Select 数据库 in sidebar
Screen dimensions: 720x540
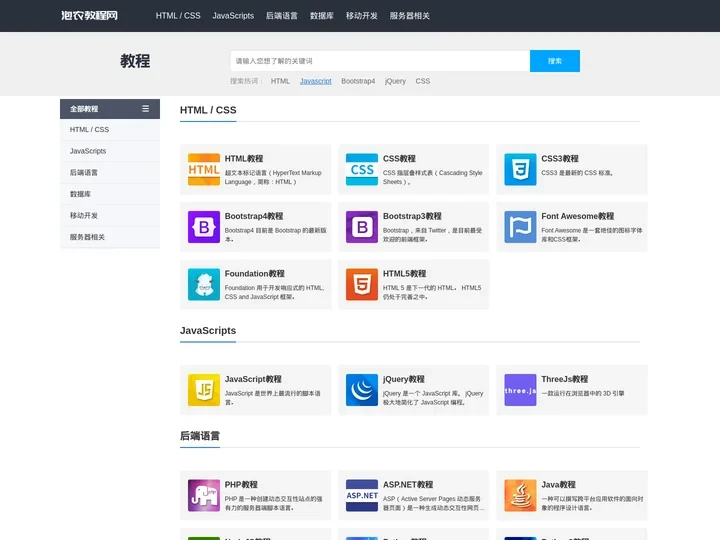[x=110, y=194]
